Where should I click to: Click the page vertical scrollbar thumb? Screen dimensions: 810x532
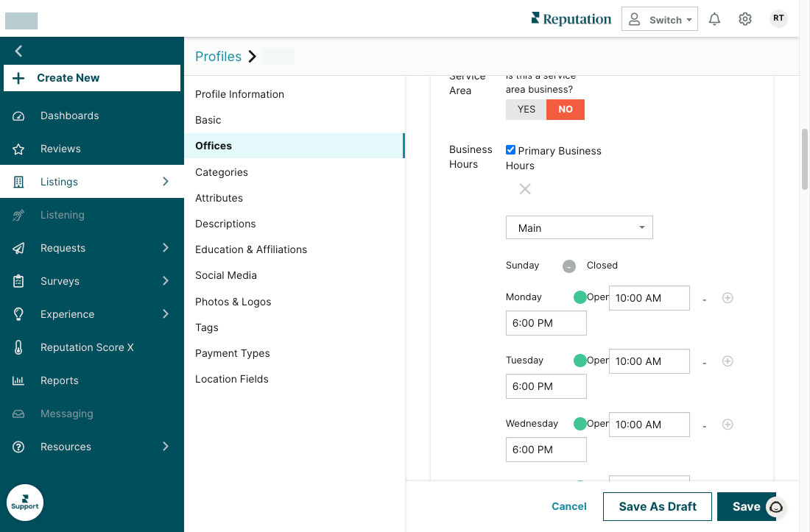[x=804, y=160]
